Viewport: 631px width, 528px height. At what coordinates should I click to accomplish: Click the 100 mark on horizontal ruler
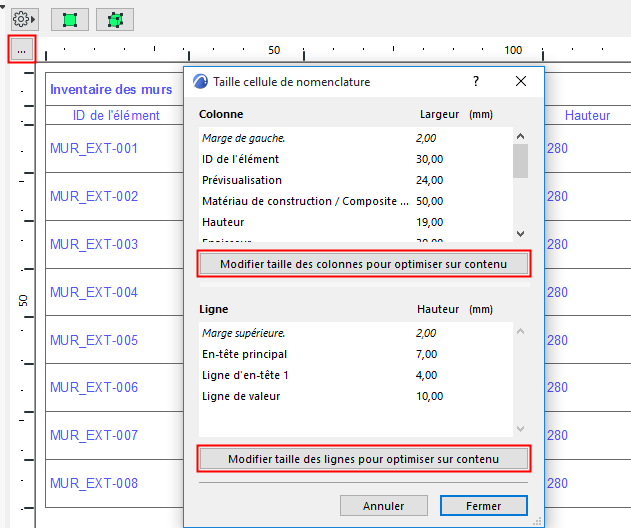[x=513, y=50]
